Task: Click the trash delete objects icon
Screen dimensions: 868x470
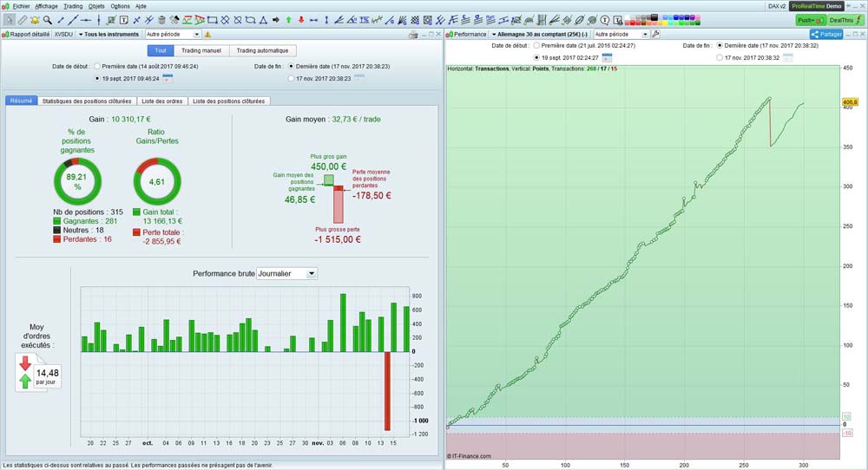Action: pos(161,21)
